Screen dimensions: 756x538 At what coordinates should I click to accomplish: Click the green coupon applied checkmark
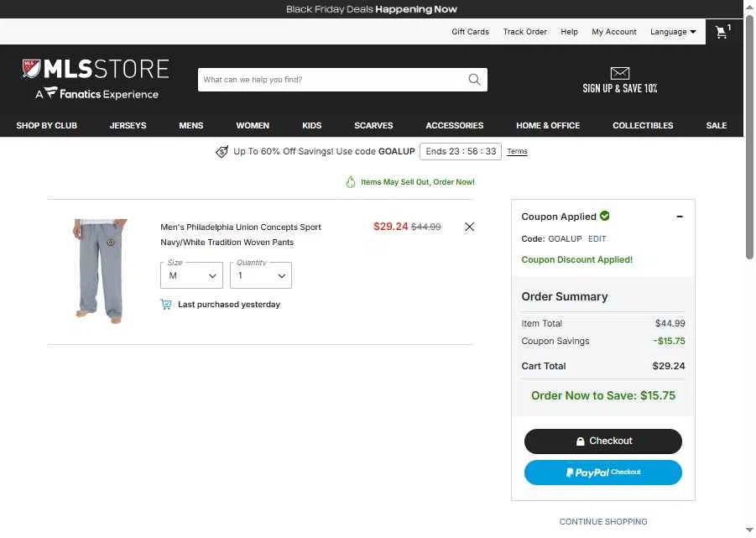pyautogui.click(x=605, y=216)
